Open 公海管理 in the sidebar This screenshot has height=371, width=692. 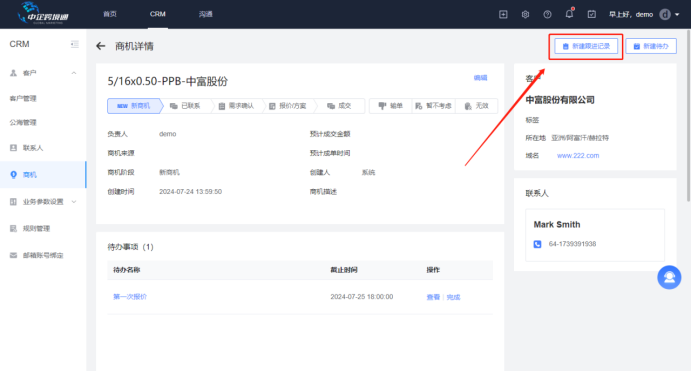click(x=23, y=123)
